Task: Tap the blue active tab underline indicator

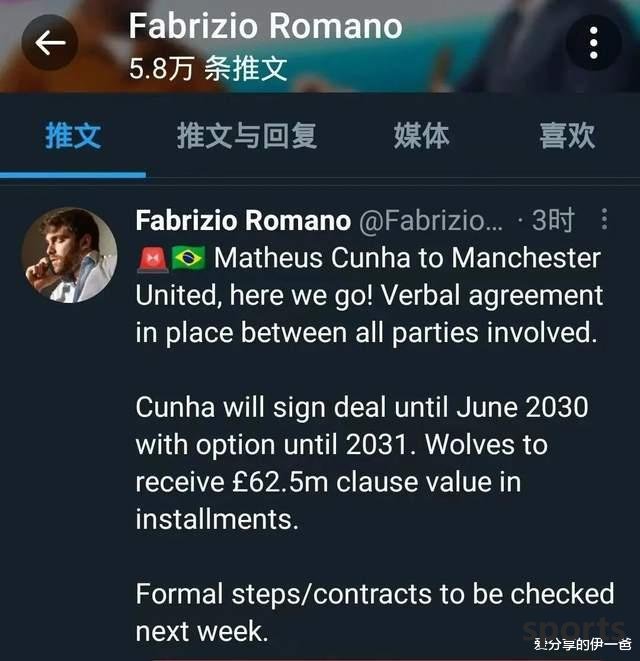Action: click(73, 175)
